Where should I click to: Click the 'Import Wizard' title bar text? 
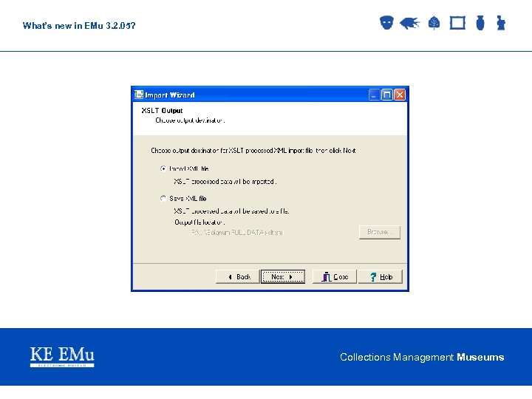click(170, 95)
